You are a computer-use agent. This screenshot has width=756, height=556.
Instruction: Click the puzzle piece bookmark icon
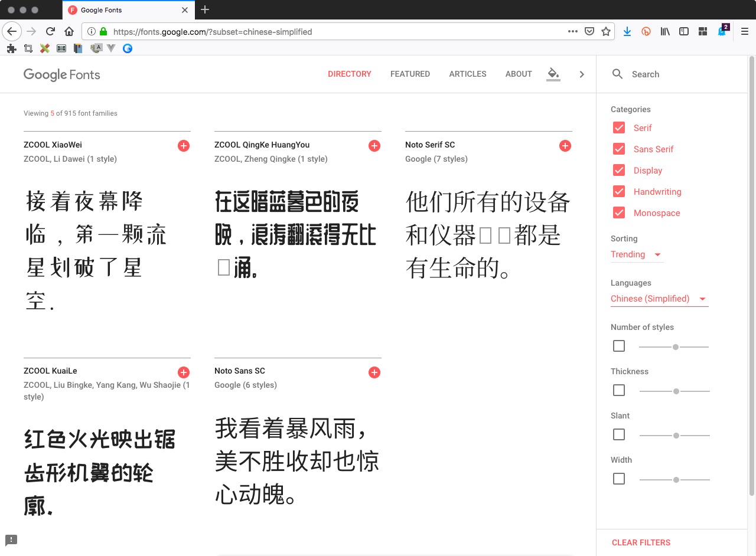pyautogui.click(x=11, y=48)
